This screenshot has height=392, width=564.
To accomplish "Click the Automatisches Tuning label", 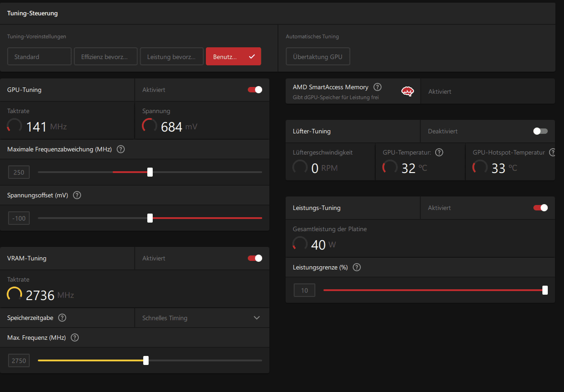I will [x=312, y=36].
